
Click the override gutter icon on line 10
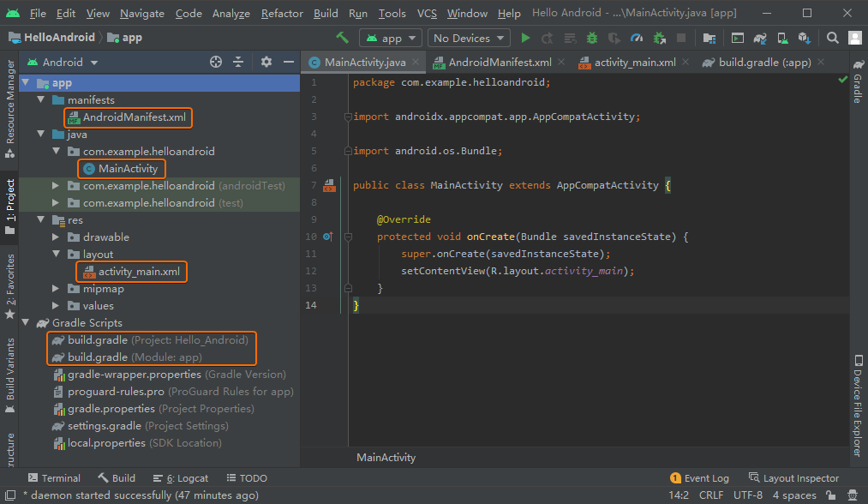[327, 237]
